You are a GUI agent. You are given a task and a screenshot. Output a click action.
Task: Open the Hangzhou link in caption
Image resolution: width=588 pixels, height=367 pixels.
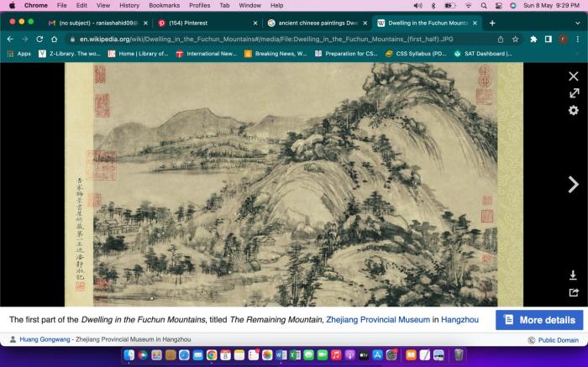[x=459, y=320]
